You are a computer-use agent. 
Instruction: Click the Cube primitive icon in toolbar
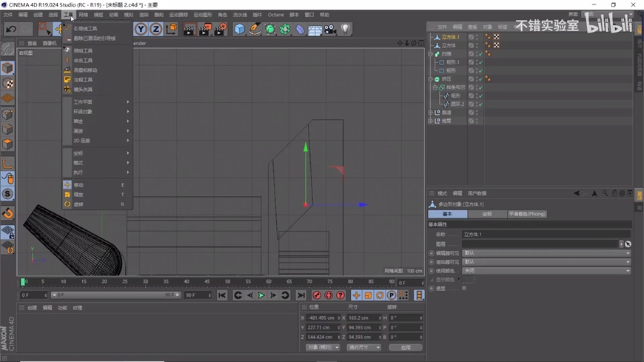(239, 30)
